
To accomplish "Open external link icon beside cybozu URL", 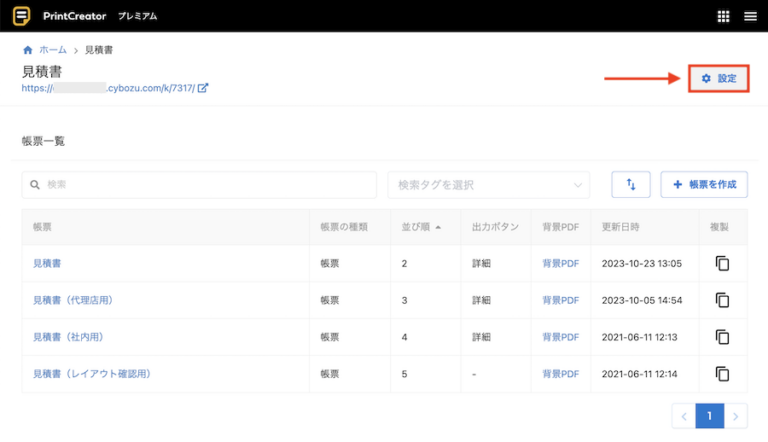I will coord(203,88).
